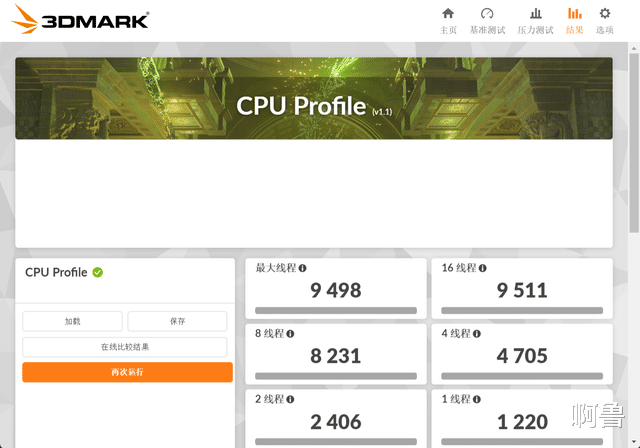640x448 pixels.
Task: Click the (v1.1) version label
Action: pyautogui.click(x=382, y=112)
